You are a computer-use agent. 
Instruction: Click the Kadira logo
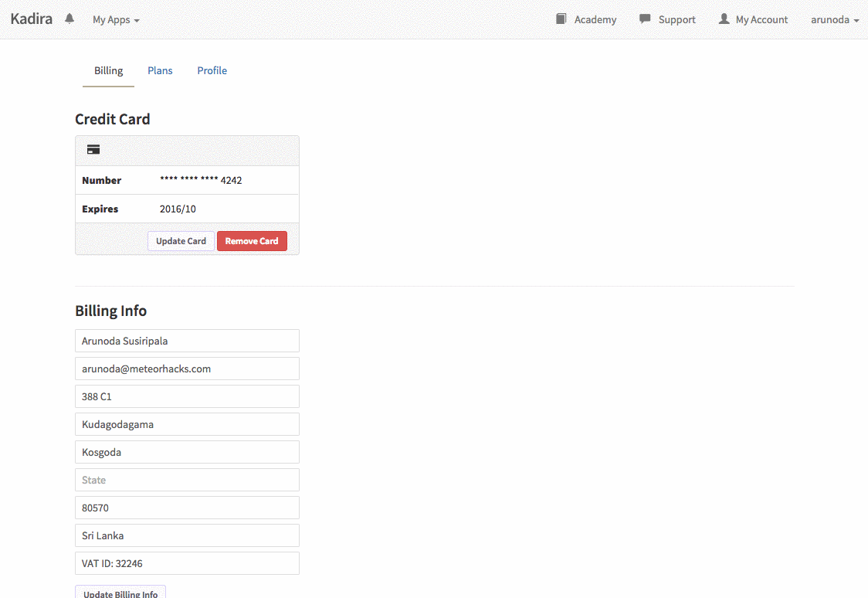pos(31,18)
